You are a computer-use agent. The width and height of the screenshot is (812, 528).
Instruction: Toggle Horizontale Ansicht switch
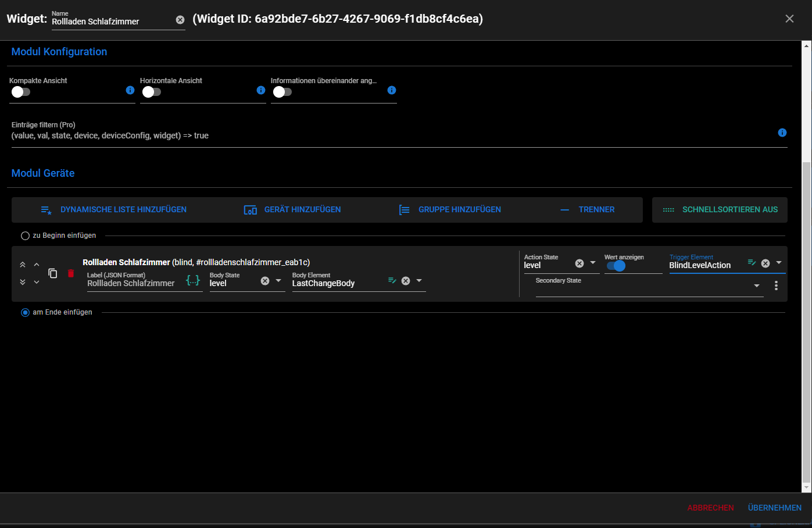[x=151, y=92]
